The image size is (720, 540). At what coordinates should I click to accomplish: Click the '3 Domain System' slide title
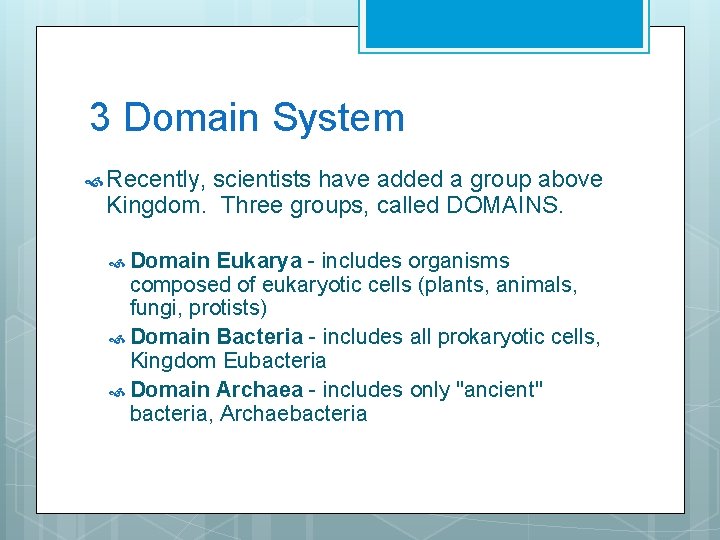(247, 118)
